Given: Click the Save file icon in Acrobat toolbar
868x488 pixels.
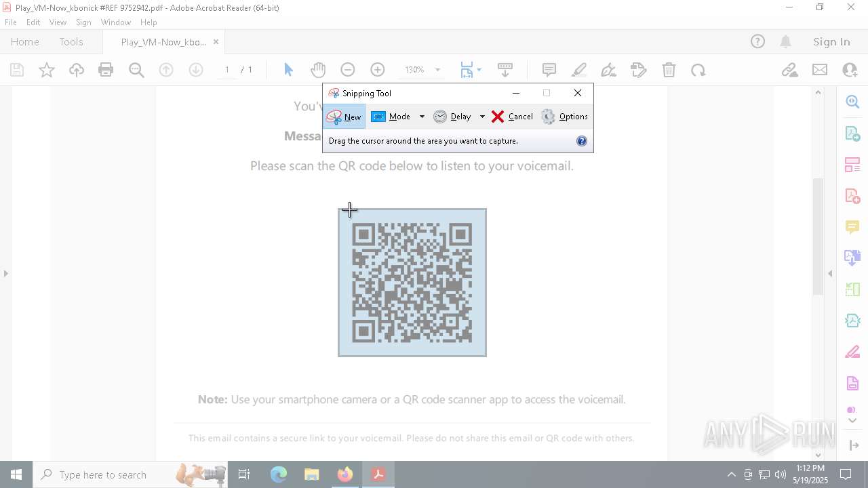Looking at the screenshot, I should pos(17,70).
